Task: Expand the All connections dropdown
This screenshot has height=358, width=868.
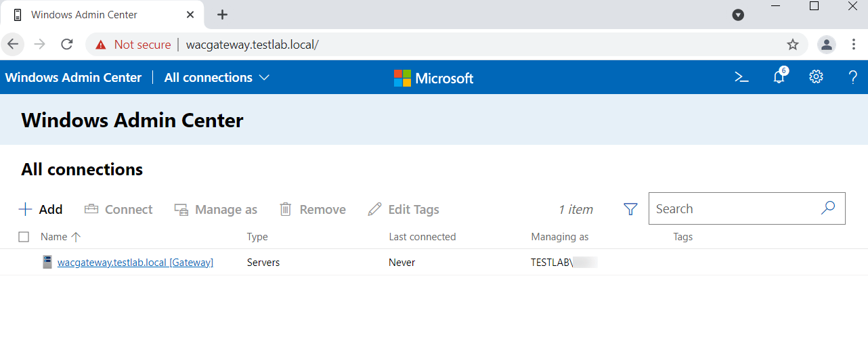Action: tap(217, 77)
